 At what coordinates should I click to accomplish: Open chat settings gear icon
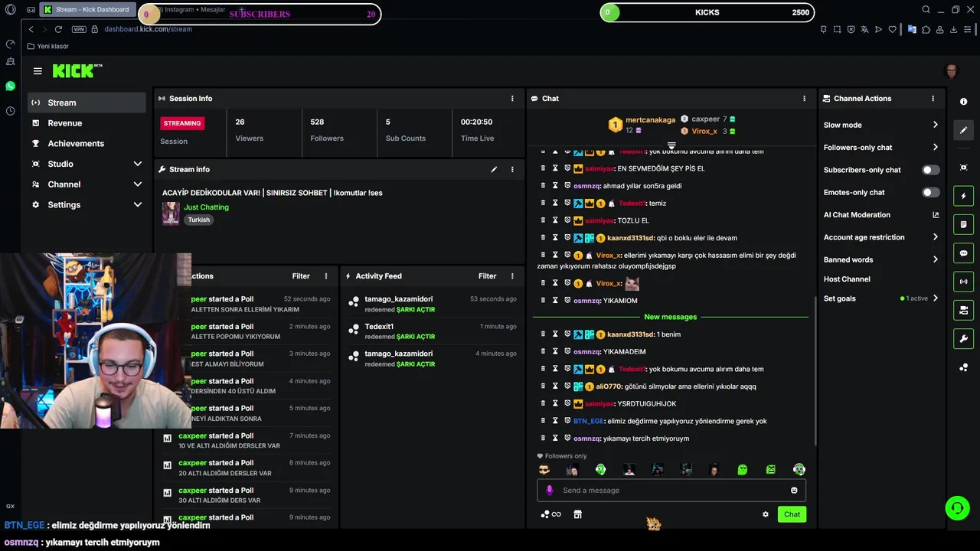pyautogui.click(x=765, y=514)
